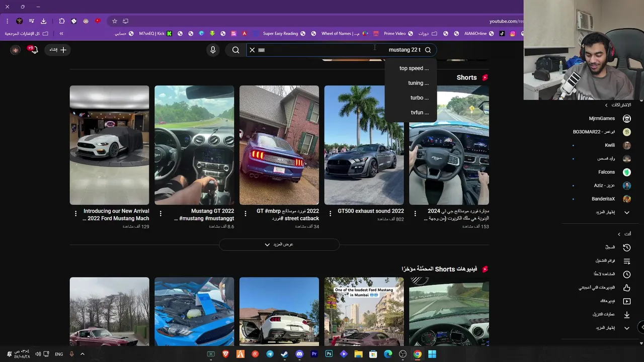Open 'Introducing our New Arrival 2022 Ford Mustang Mach' short

click(109, 145)
